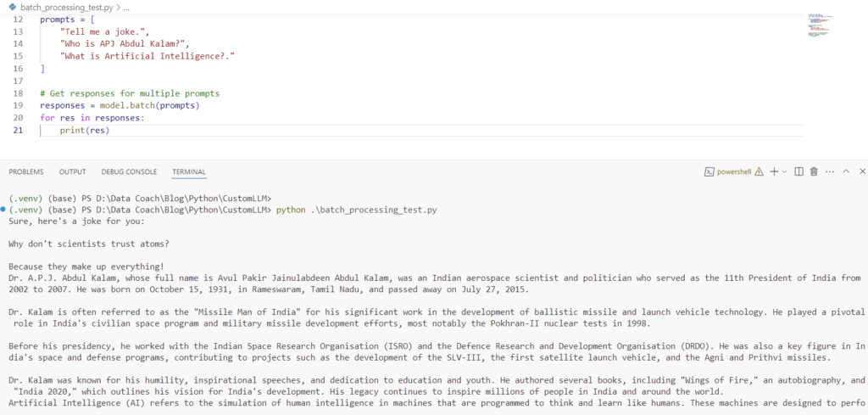Click line number 21 in the gutter
Screen dimensions: 868x415
(18, 131)
